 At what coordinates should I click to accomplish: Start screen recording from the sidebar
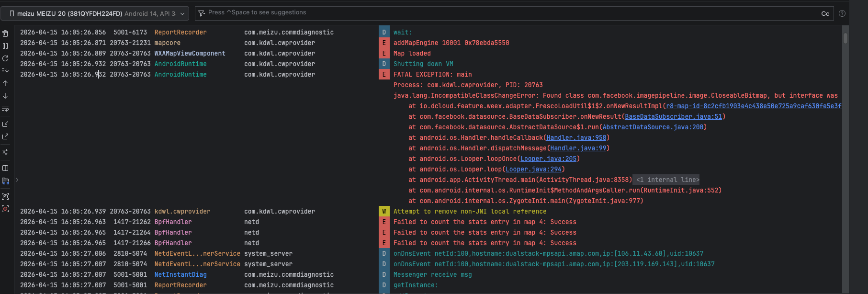[x=5, y=209]
